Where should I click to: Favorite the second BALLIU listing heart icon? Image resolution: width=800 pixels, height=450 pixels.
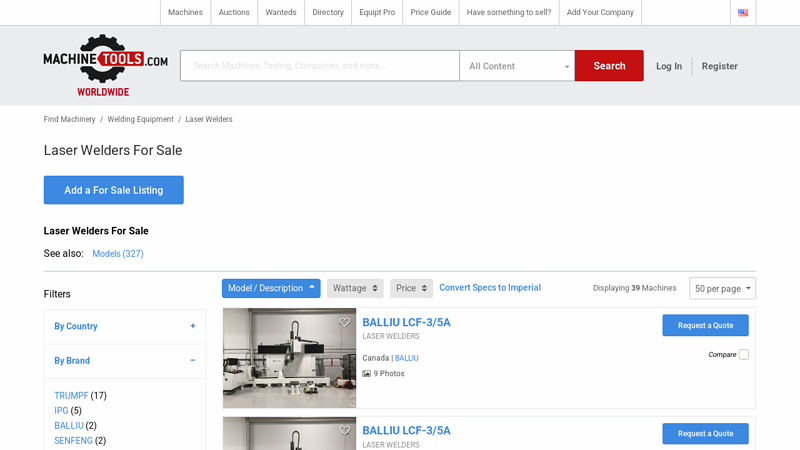coord(345,431)
